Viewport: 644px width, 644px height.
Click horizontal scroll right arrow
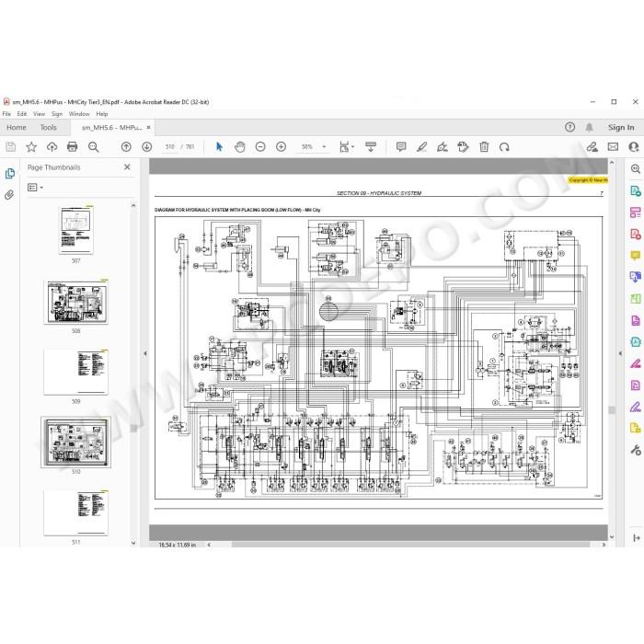604,545
